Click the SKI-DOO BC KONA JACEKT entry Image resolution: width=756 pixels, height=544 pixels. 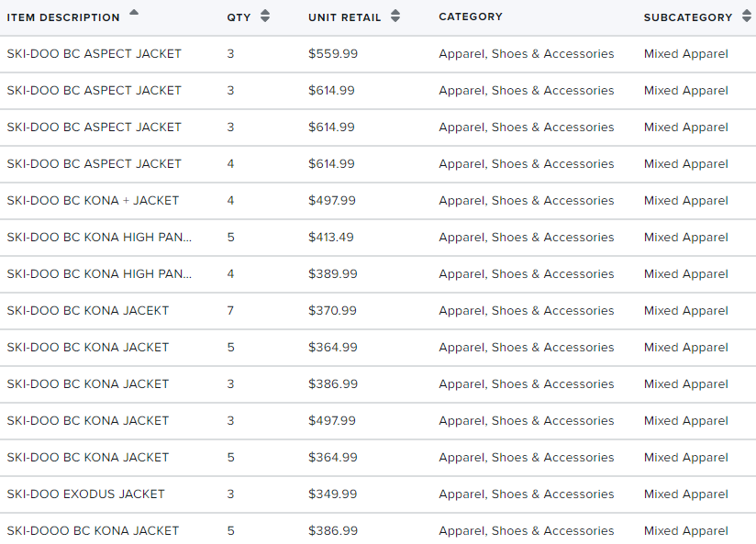[88, 311]
